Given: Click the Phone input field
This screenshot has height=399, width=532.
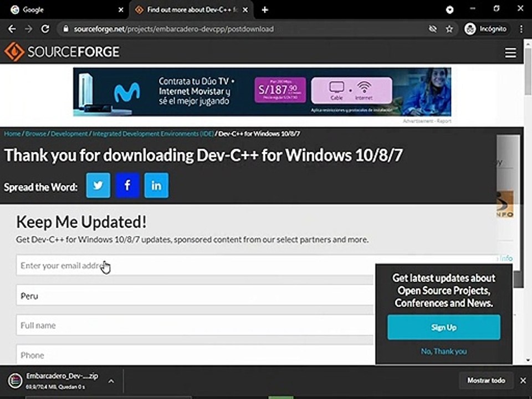Looking at the screenshot, I should click(195, 355).
